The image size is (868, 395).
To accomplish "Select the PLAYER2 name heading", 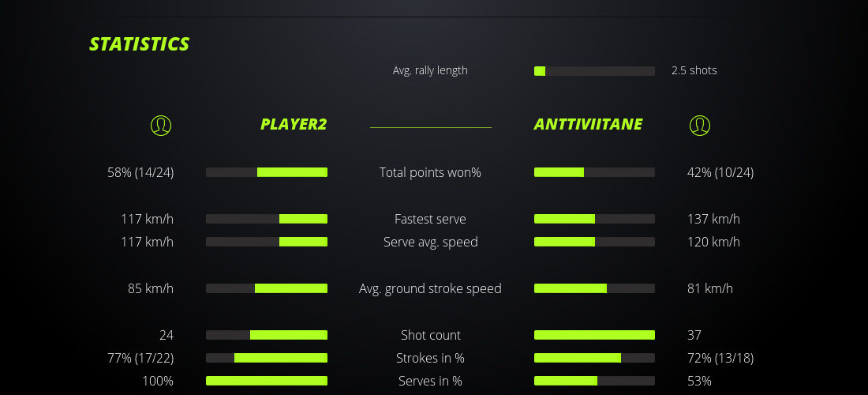I will (x=294, y=124).
